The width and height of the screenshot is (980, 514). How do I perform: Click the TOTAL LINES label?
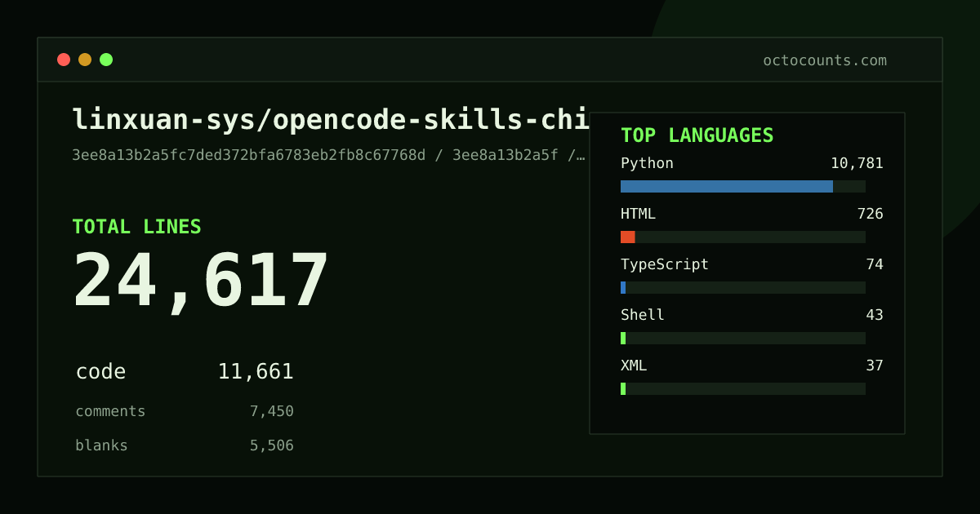point(136,227)
